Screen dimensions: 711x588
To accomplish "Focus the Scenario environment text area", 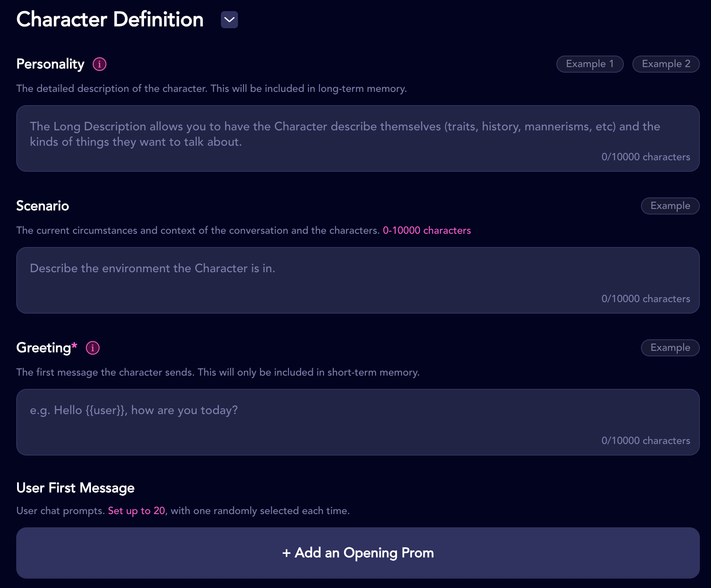I will click(358, 280).
